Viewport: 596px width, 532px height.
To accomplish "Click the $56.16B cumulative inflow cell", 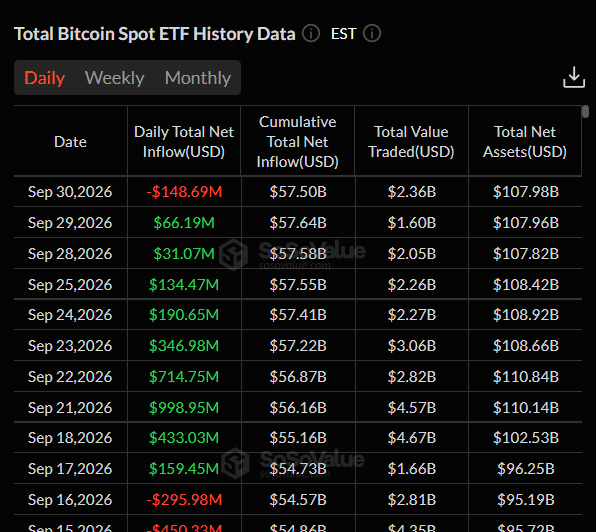I will [x=298, y=408].
